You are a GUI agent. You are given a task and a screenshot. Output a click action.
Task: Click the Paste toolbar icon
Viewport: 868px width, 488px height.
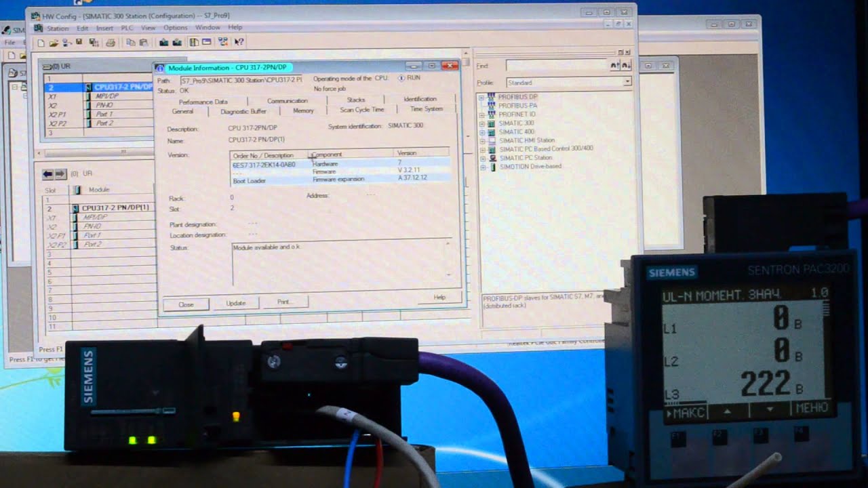click(142, 43)
